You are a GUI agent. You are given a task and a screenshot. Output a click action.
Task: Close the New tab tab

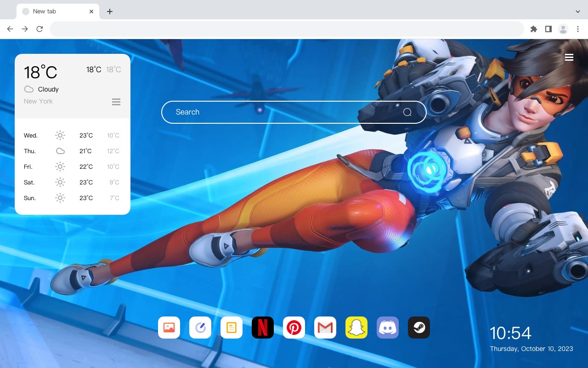tap(92, 11)
